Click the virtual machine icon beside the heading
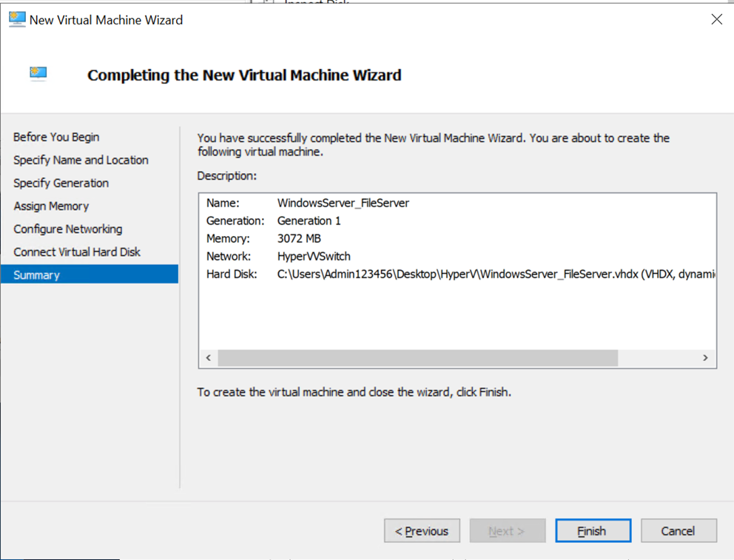734x560 pixels. pyautogui.click(x=38, y=73)
